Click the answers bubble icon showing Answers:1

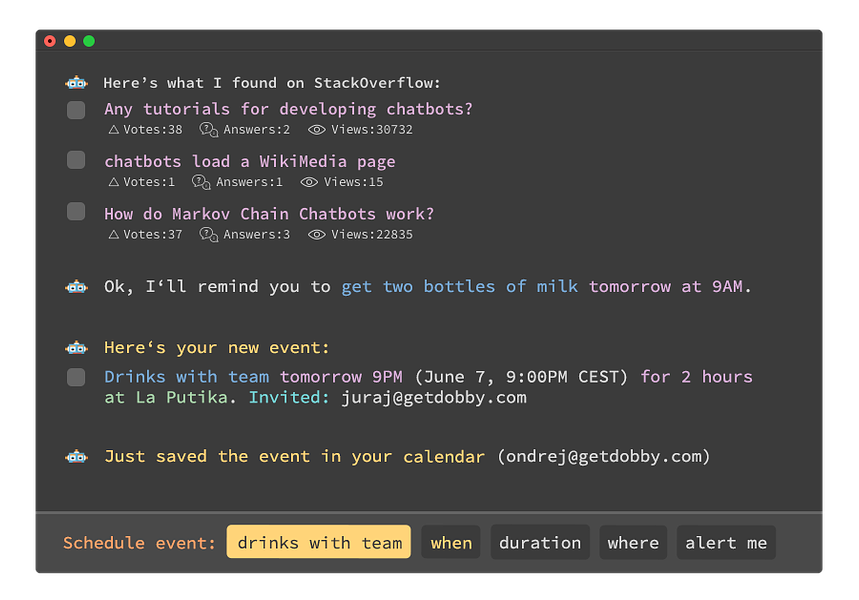(x=201, y=182)
